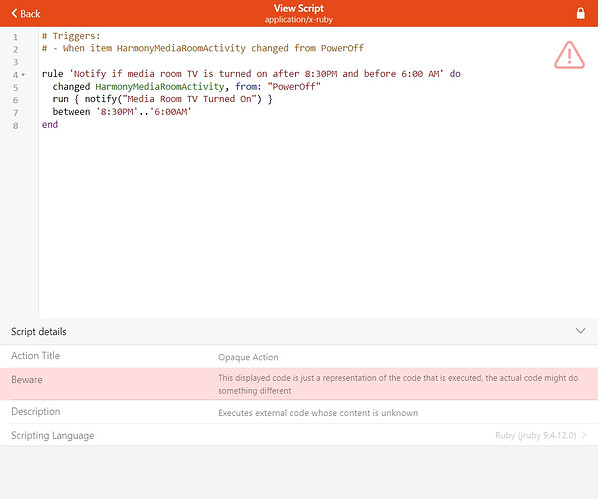Click the Description row label
Screen dimensions: 598x499
(36, 411)
